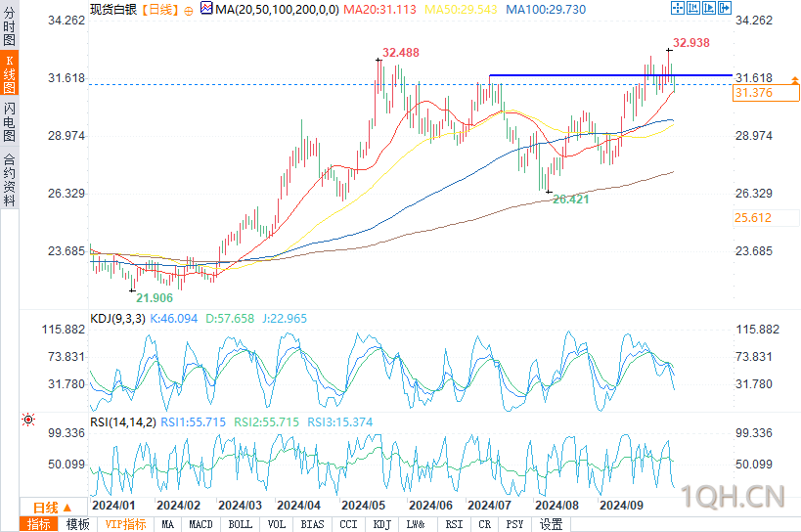
Task: Click the crosshair cursor icon at top right
Action: (x=678, y=8)
